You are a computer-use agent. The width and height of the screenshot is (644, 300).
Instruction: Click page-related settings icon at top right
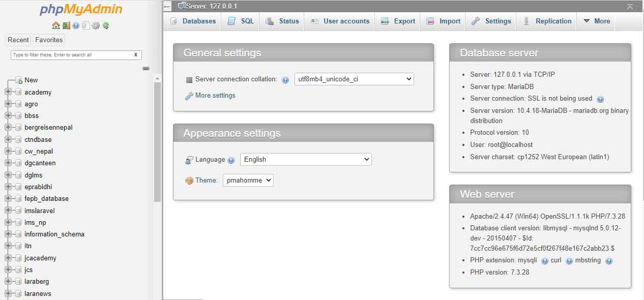(630, 7)
